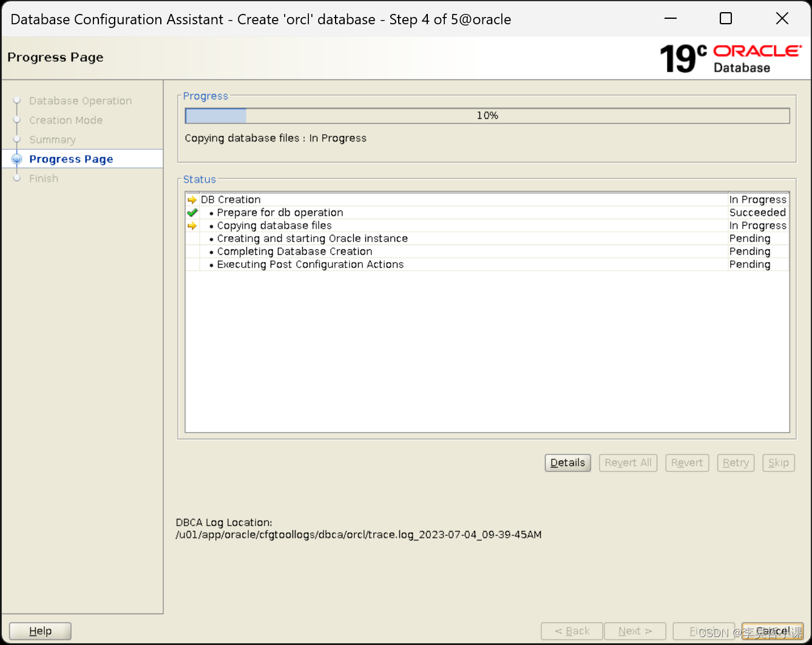Click the window title bar text
This screenshot has width=812, height=645.
pos(261,19)
